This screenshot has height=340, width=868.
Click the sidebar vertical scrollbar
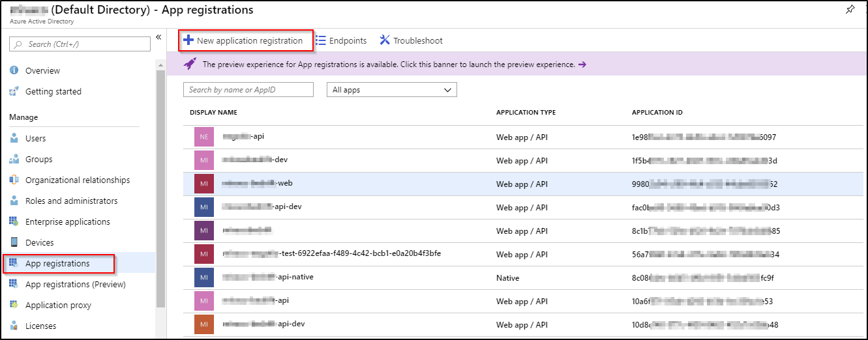(161, 189)
